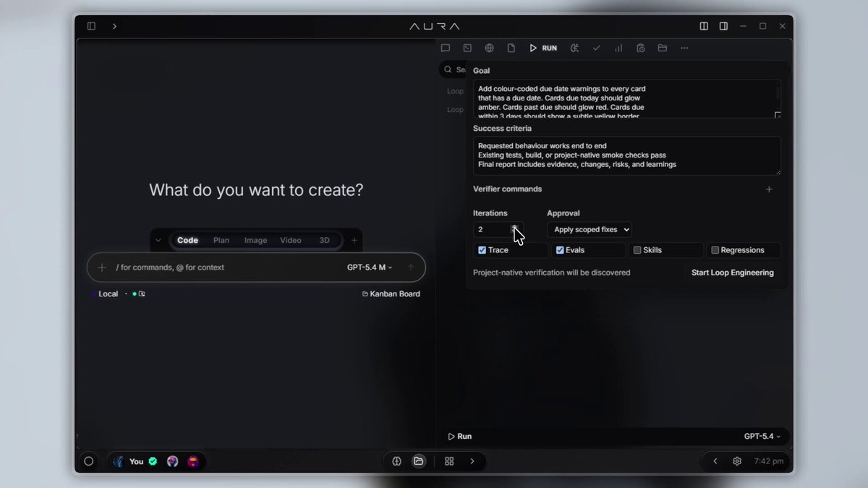
Task: Open the three-dots more options menu
Action: (684, 48)
